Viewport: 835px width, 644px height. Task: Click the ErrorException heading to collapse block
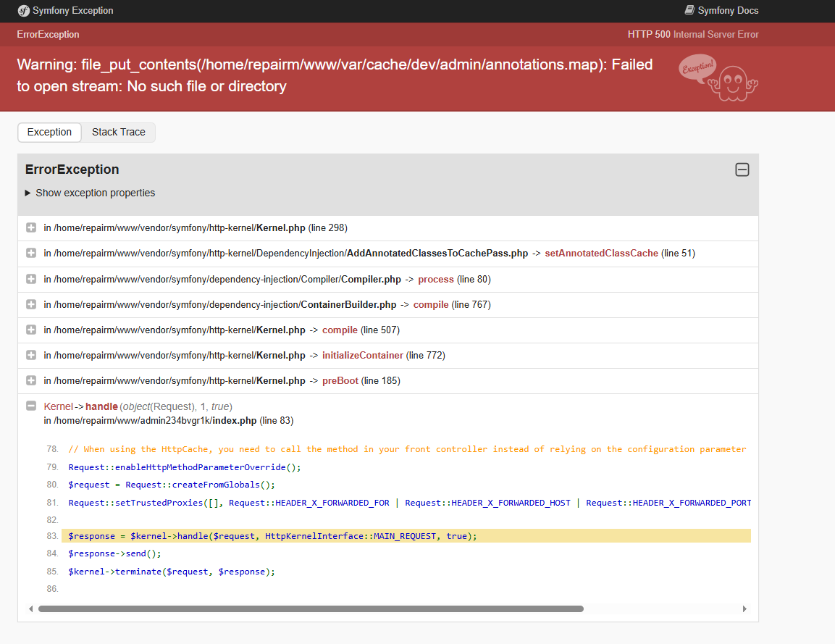[72, 170]
